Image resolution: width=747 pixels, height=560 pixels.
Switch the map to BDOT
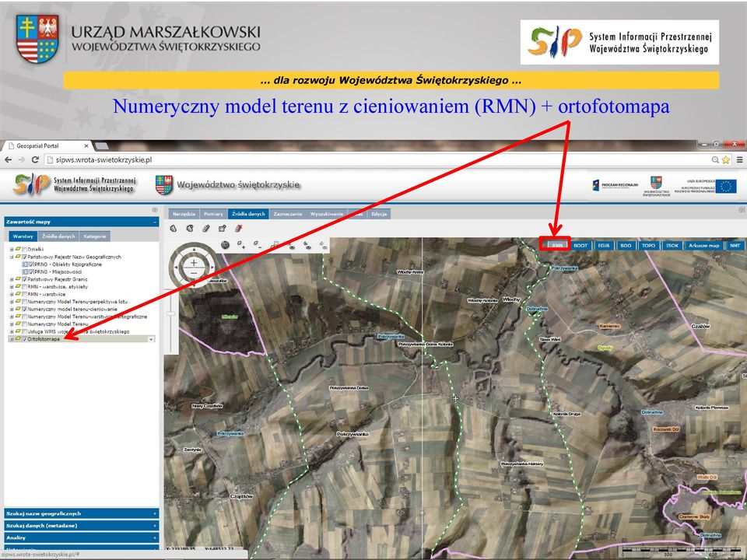[580, 246]
